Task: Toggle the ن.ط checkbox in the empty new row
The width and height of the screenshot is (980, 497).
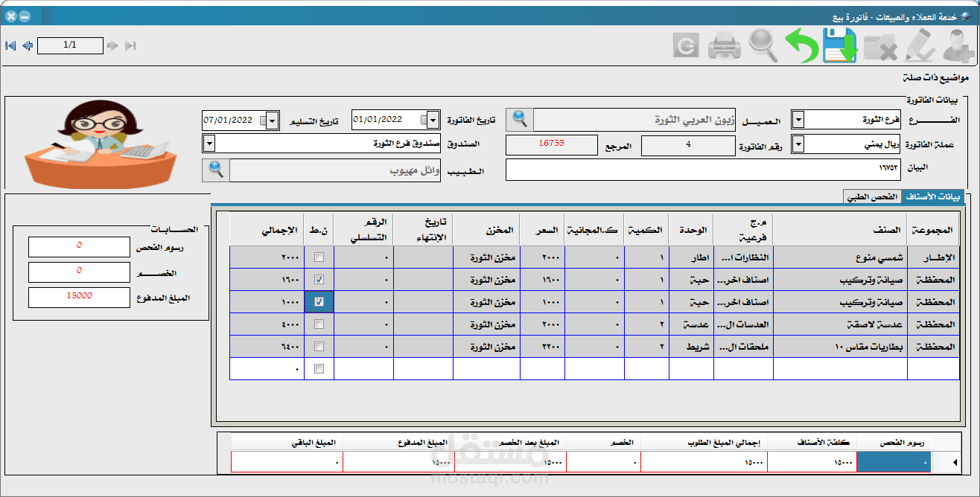Action: [x=319, y=369]
